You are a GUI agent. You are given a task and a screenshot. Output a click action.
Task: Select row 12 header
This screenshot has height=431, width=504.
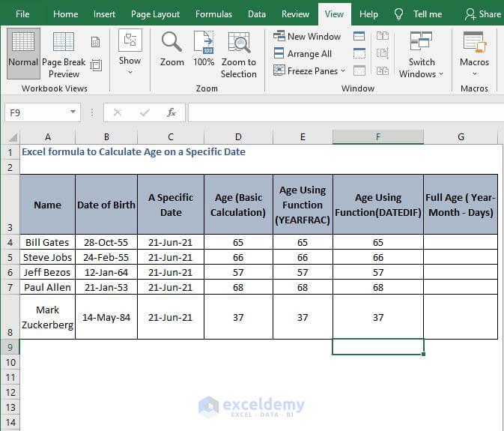[x=10, y=392]
